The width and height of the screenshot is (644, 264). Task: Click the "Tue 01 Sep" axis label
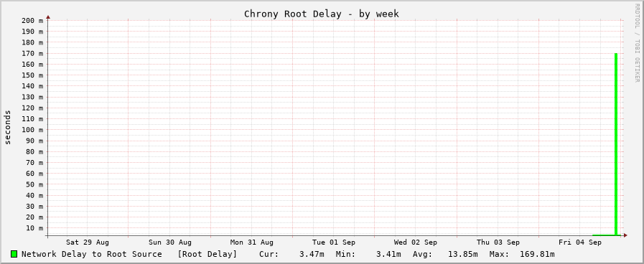(x=334, y=242)
